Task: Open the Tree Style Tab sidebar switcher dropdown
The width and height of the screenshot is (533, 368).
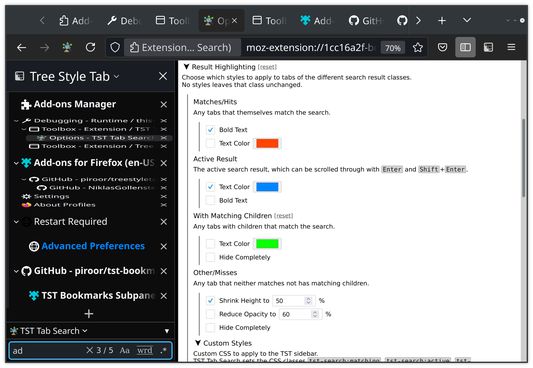Action: [x=117, y=76]
